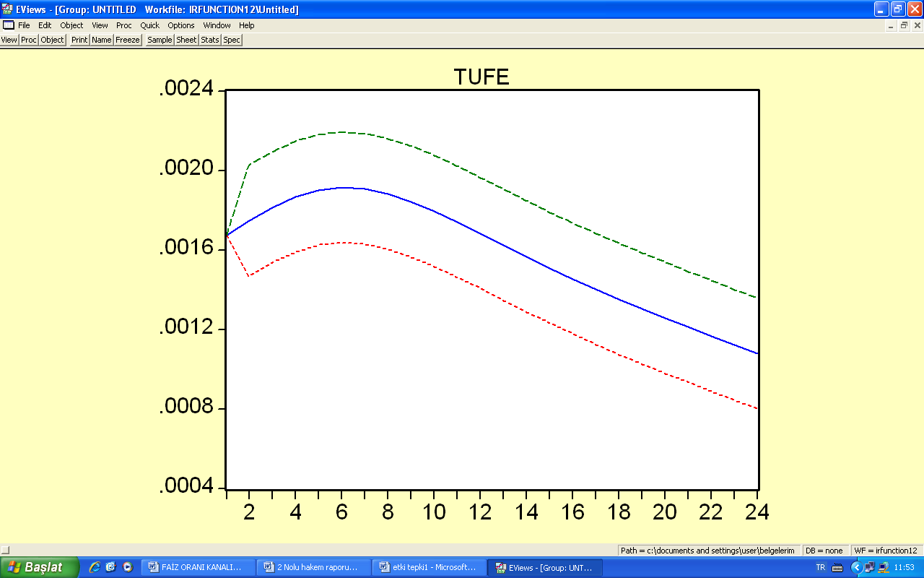
Task: Click the x-axis label 12
Action: click(x=480, y=512)
